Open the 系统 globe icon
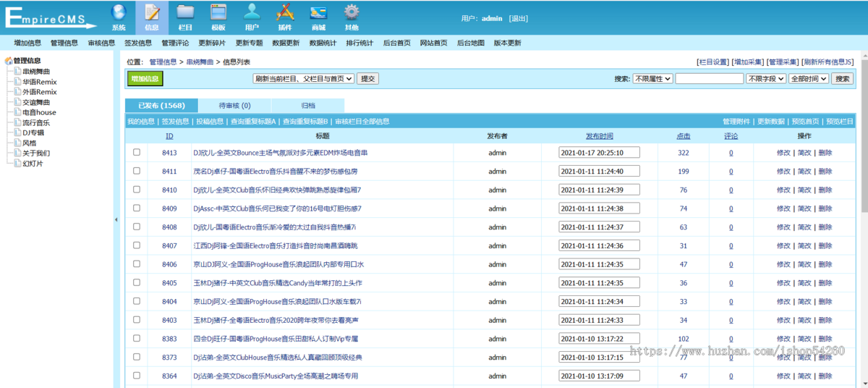Image resolution: width=868 pixels, height=388 pixels. pyautogui.click(x=119, y=12)
